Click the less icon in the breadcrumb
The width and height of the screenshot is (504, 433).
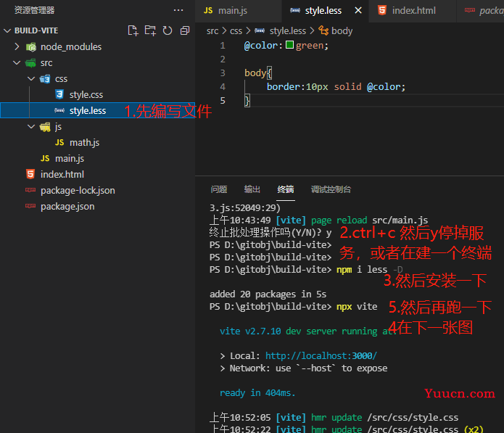[260, 31]
